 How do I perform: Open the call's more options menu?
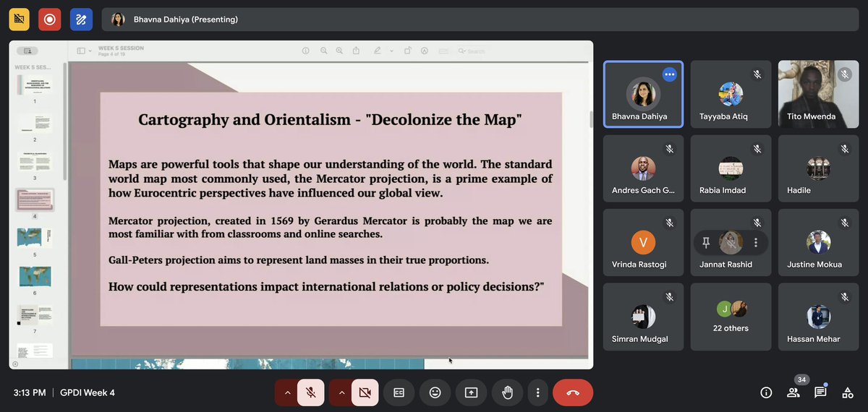tap(537, 392)
